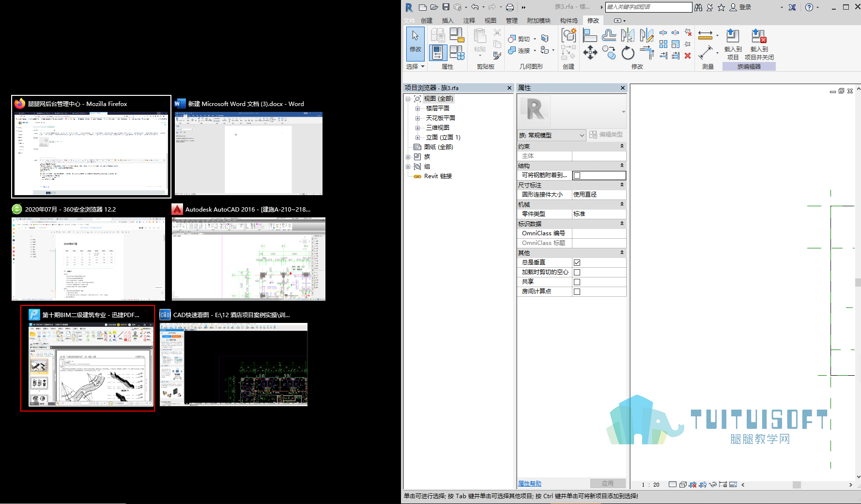Expand the 楼层平面 tree node
Screen dimensions: 861x504
click(417, 108)
